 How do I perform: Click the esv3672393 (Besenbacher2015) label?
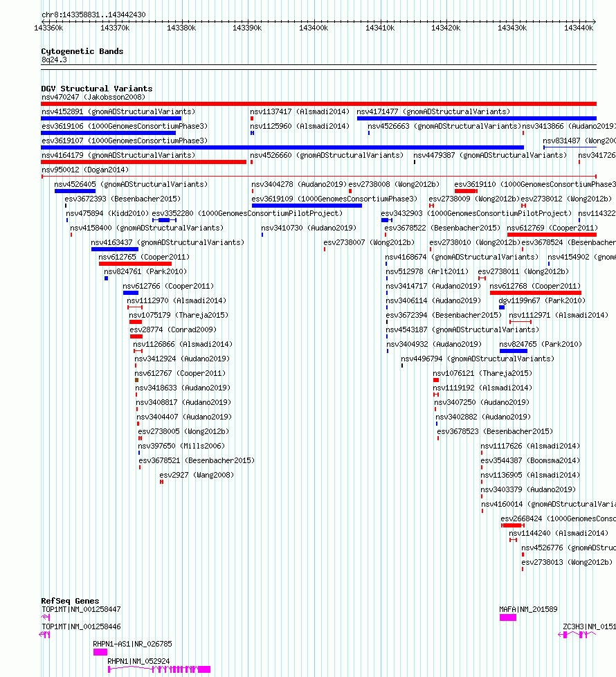coord(123,199)
